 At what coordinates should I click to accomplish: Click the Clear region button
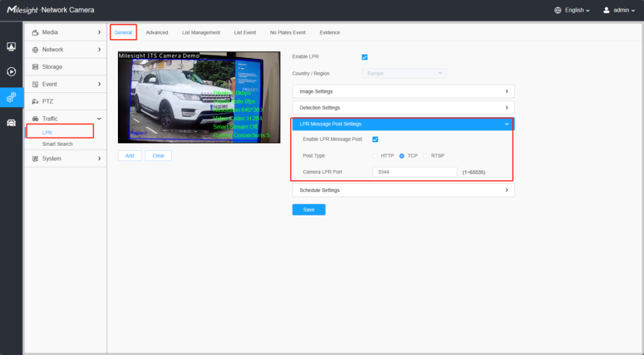click(x=158, y=156)
